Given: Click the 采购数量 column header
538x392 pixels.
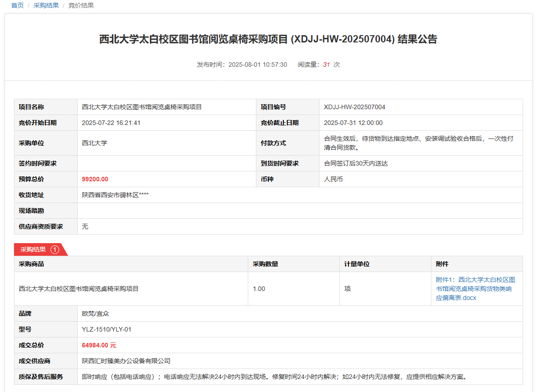Looking at the screenshot, I should coord(265,264).
